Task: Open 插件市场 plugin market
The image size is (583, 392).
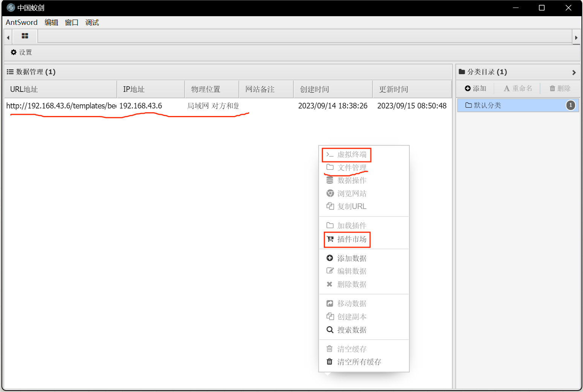Action: pos(364,239)
